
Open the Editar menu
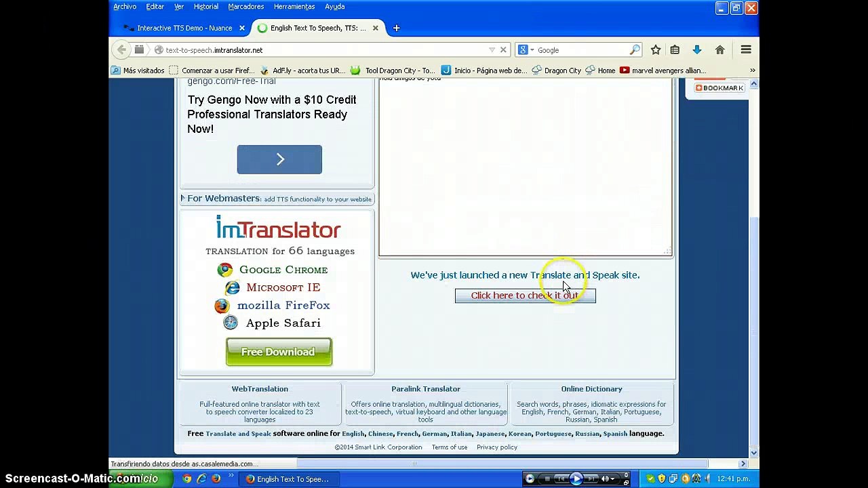click(x=155, y=7)
